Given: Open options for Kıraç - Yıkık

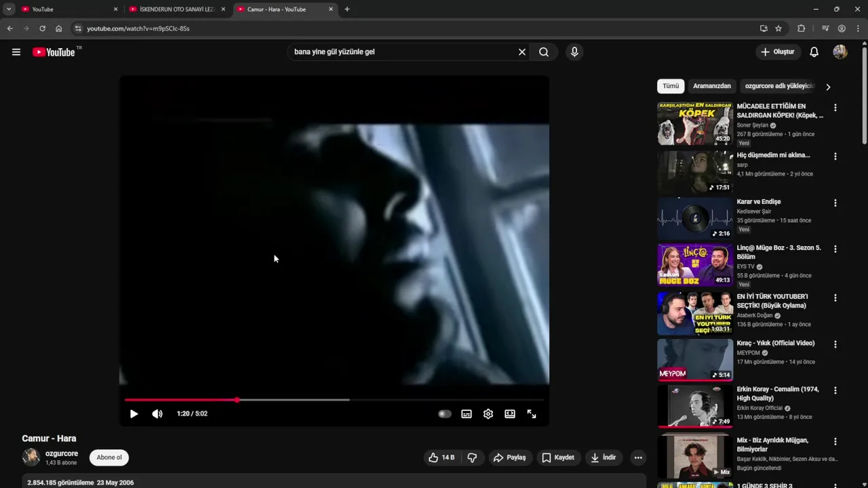Looking at the screenshot, I should pos(835,344).
